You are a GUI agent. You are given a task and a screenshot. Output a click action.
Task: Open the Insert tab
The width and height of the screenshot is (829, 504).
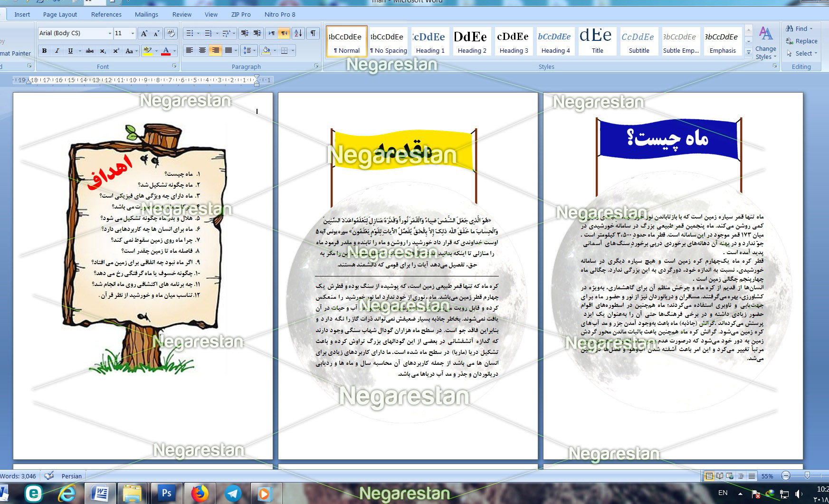22,14
